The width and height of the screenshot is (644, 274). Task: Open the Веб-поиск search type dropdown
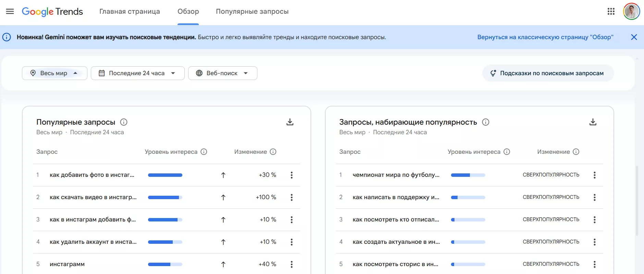pos(222,73)
